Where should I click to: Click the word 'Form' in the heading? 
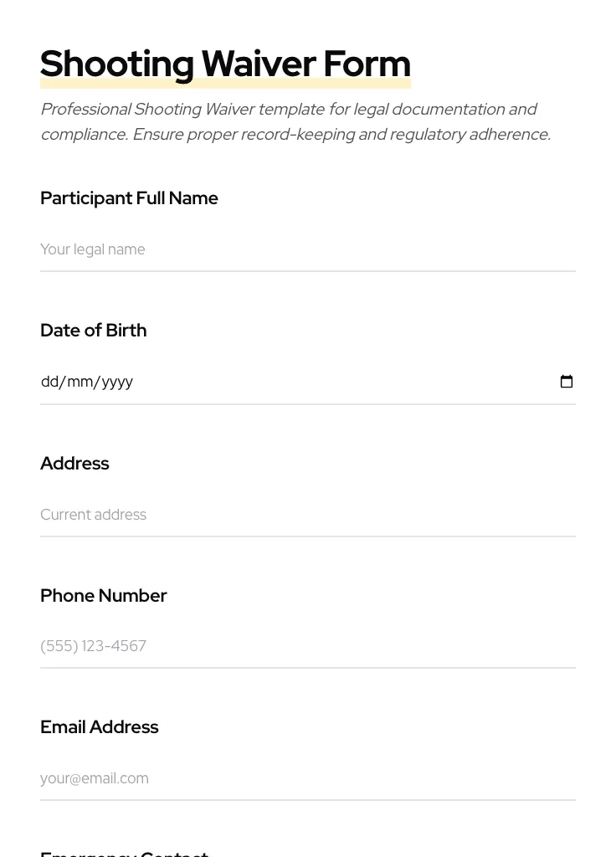tap(367, 64)
